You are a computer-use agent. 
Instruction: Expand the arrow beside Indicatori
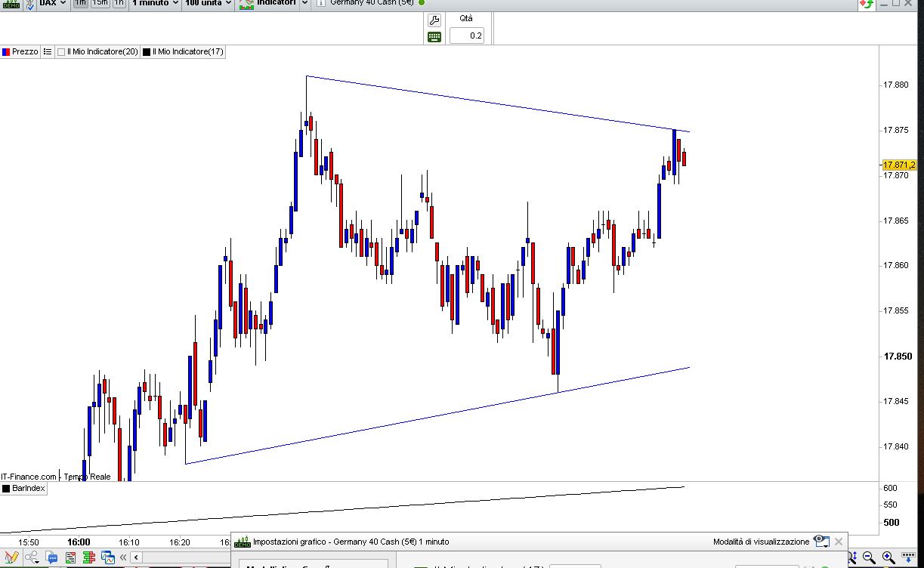click(x=304, y=4)
